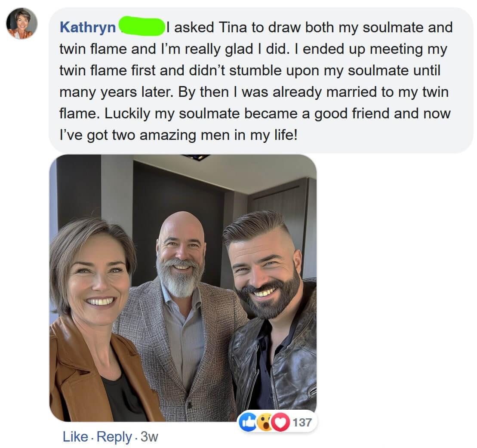Click the green redacted surname area
Viewport: 477px width, 448px height.
coord(141,27)
